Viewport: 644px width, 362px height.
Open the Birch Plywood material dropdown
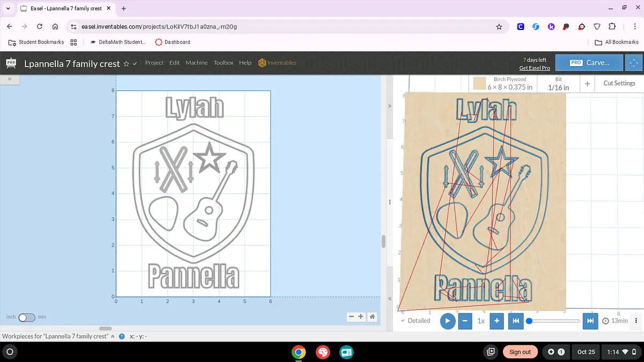pyautogui.click(x=504, y=83)
